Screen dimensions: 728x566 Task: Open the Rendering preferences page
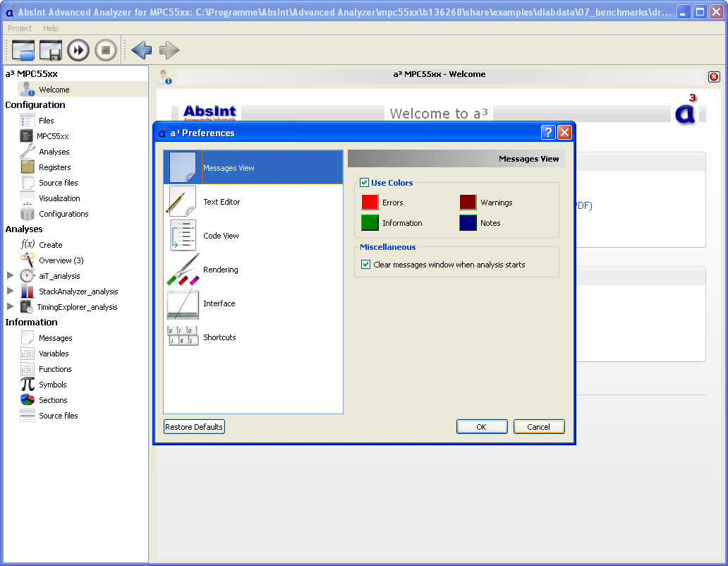click(253, 270)
